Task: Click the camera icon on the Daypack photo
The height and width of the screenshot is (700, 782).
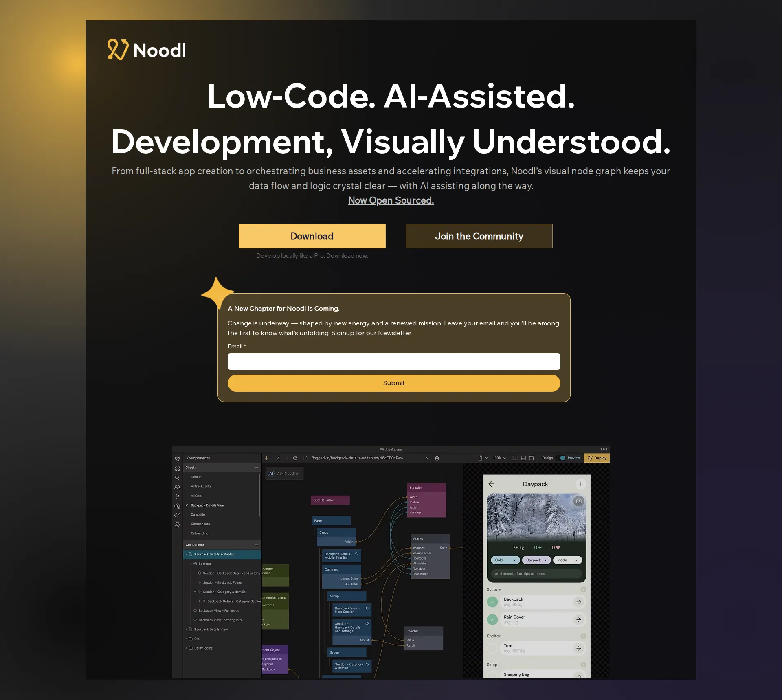Action: coord(579,501)
